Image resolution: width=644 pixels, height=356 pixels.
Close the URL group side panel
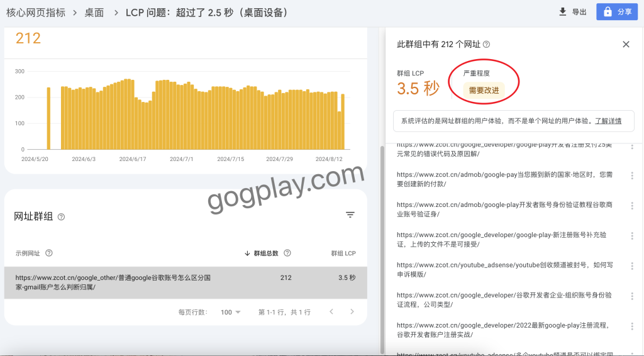[x=626, y=44]
